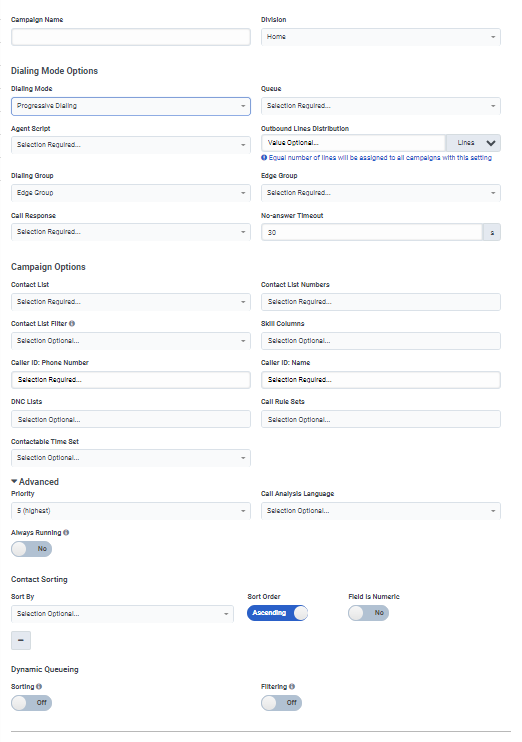Viewport: 522px width, 742px height.
Task: Open the Dialing Group dropdown
Action: coord(131,193)
